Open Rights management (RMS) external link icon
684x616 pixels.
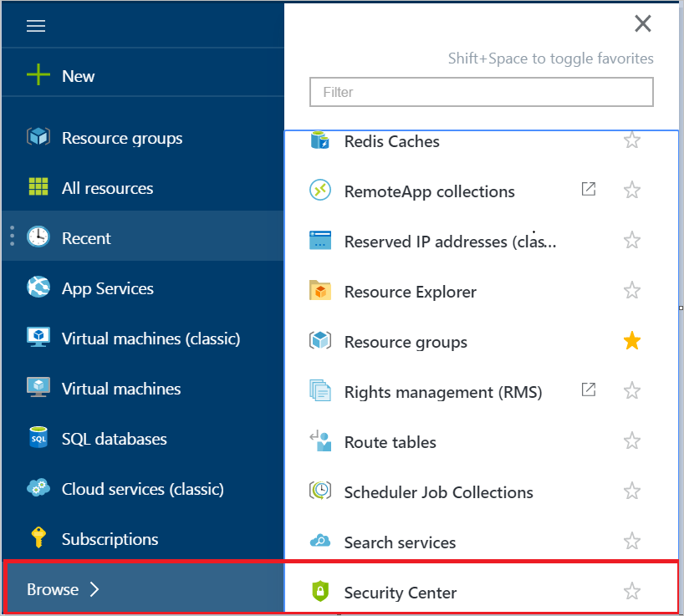click(x=589, y=389)
